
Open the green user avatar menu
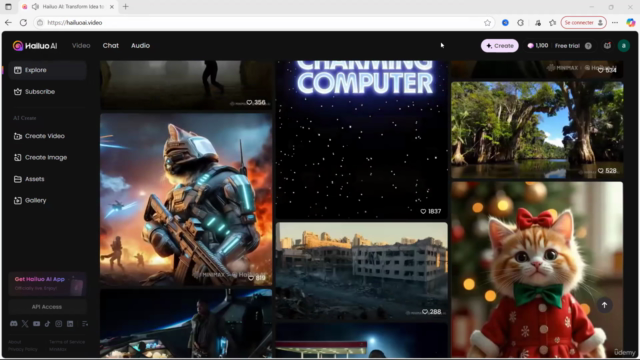pos(624,46)
